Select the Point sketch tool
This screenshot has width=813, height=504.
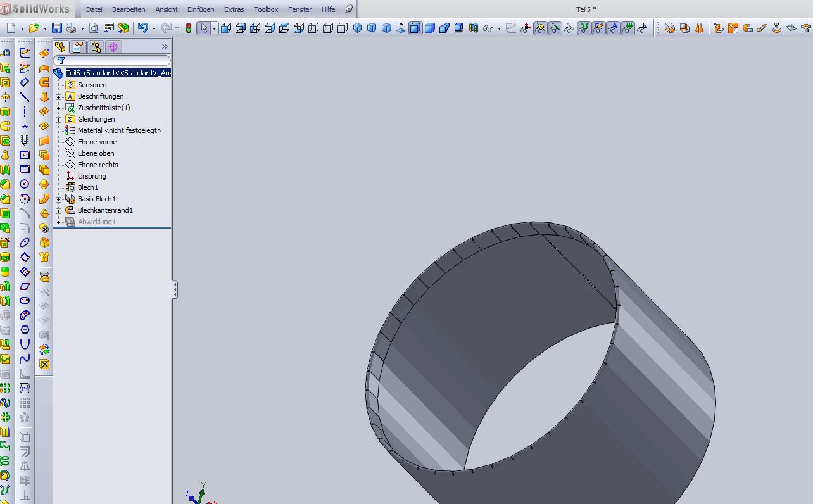point(25,126)
